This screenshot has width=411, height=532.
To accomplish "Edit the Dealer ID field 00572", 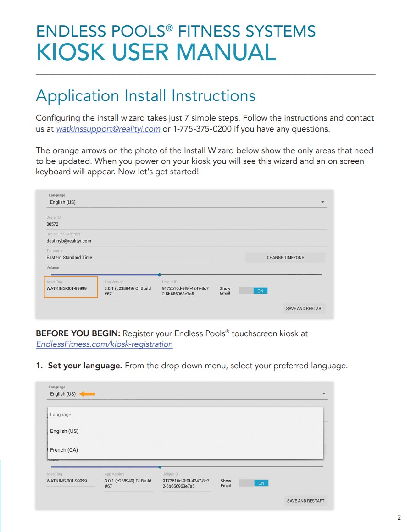I will point(186,224).
